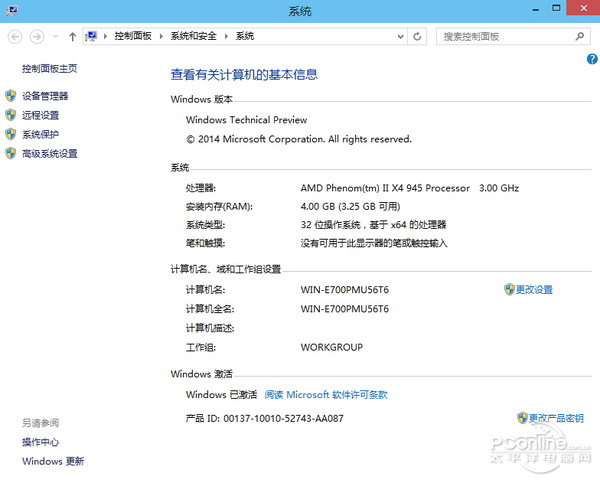Click the 处理器 label

[201, 188]
